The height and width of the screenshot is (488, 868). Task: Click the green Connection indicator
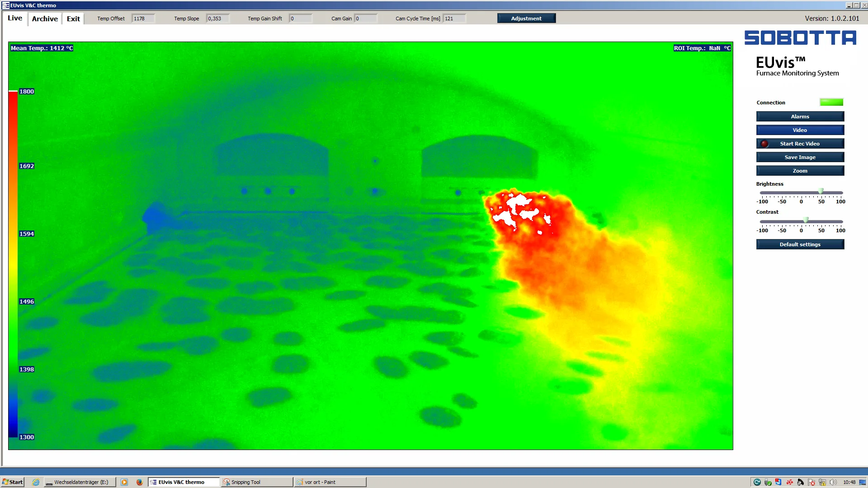pyautogui.click(x=831, y=103)
